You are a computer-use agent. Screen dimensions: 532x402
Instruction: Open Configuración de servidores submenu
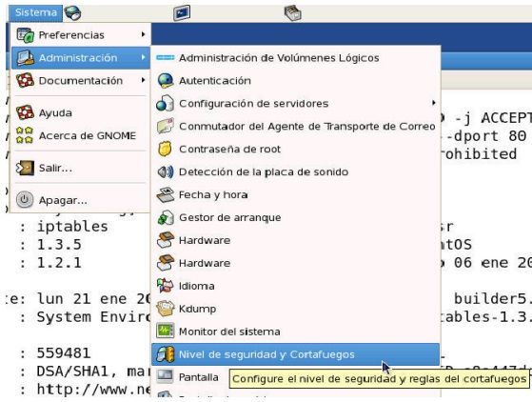295,103
